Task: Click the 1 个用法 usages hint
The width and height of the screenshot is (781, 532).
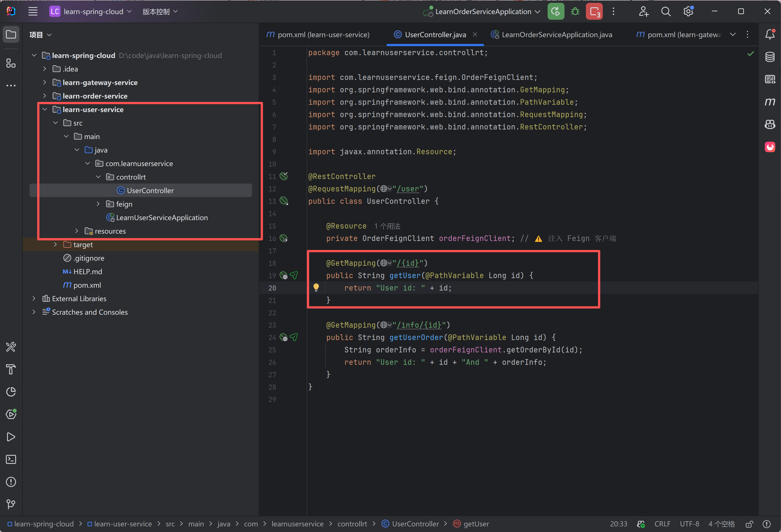Action: pyautogui.click(x=387, y=226)
